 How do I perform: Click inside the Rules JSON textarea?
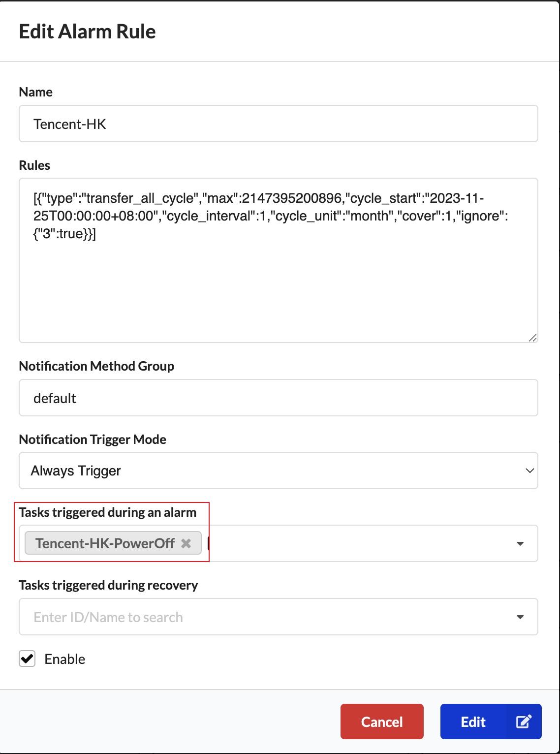(x=278, y=285)
